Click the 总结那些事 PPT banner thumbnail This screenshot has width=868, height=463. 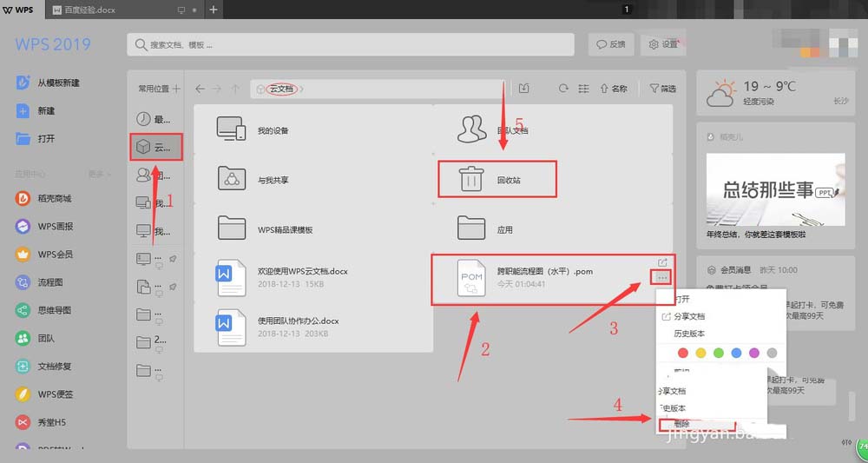pos(775,189)
